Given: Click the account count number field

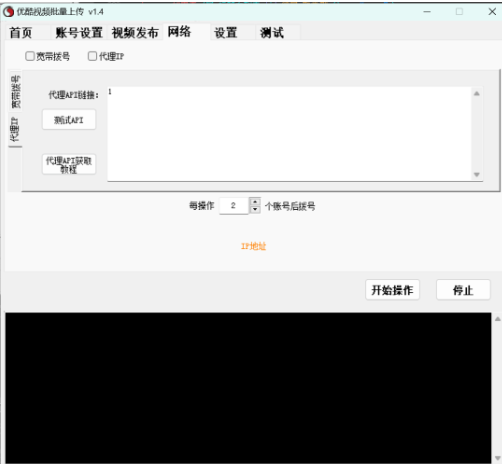Looking at the screenshot, I should coord(234,206).
